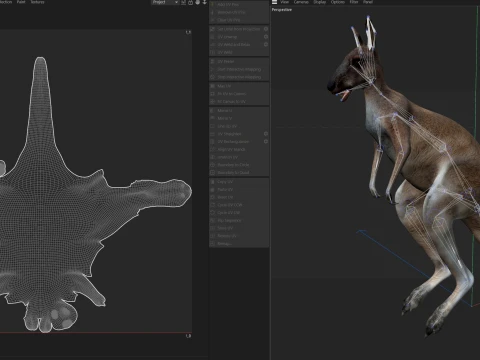The width and height of the screenshot is (480, 360).
Task: Open the gear options beside UV Rectangularize
Action: (x=266, y=142)
